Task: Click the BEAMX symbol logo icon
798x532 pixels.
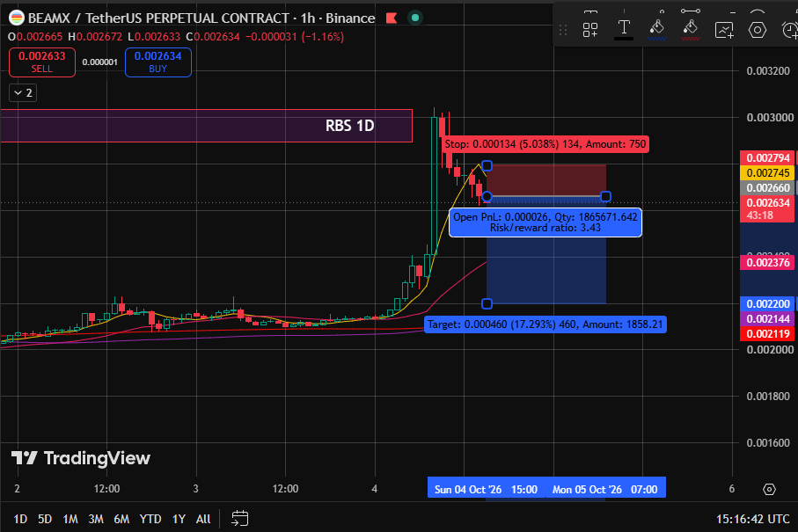Action: 17,18
